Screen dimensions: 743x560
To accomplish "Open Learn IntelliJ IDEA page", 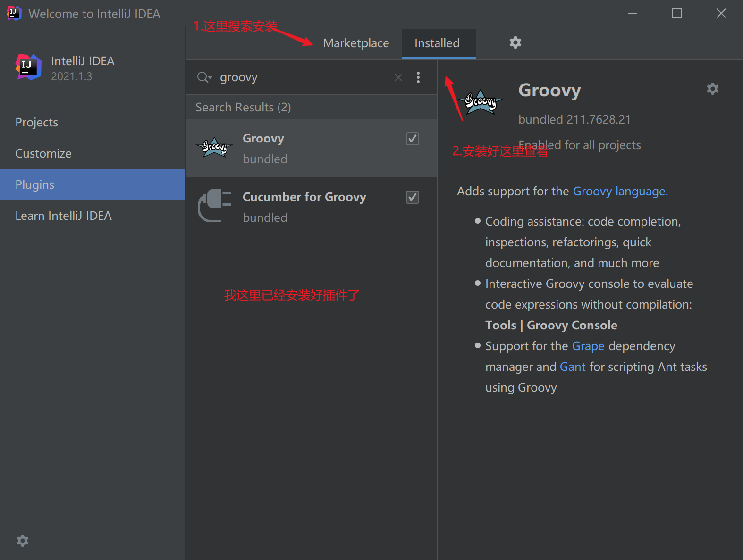I will 93,216.
